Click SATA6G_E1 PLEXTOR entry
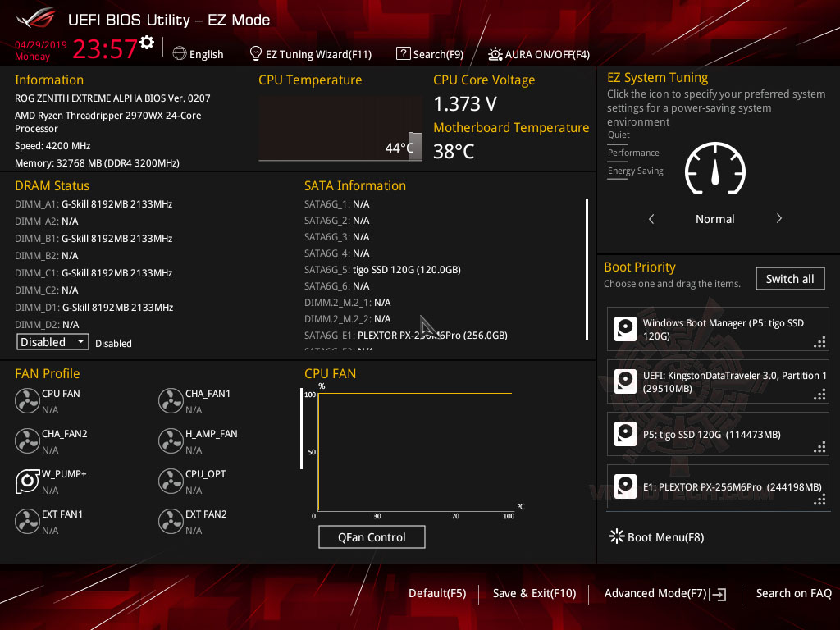This screenshot has height=630, width=840. point(406,336)
